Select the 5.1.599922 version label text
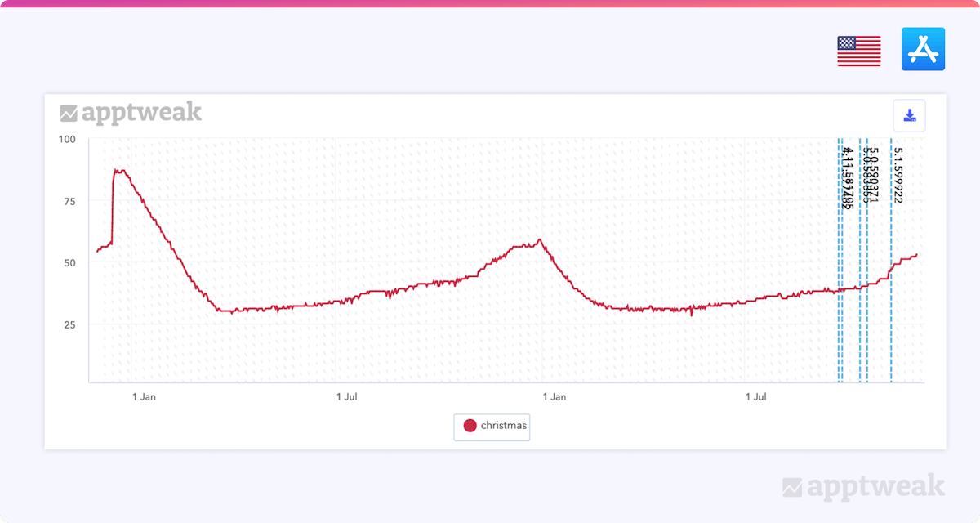The width and height of the screenshot is (980, 523). (x=898, y=175)
